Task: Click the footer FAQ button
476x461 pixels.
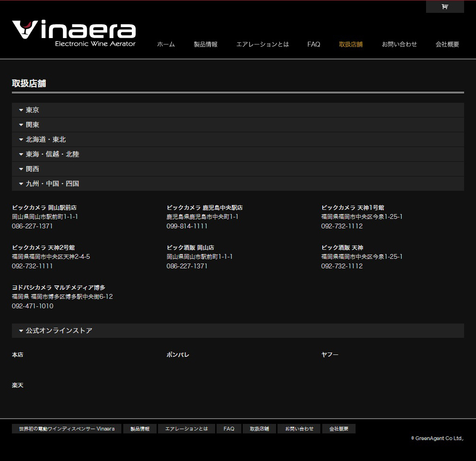Action: coord(229,429)
